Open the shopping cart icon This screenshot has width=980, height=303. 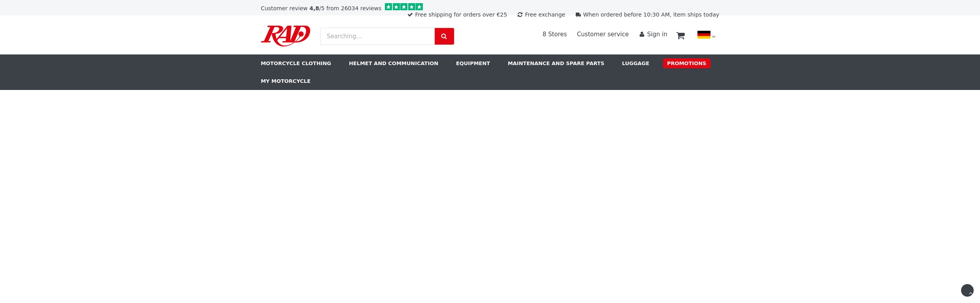[680, 36]
